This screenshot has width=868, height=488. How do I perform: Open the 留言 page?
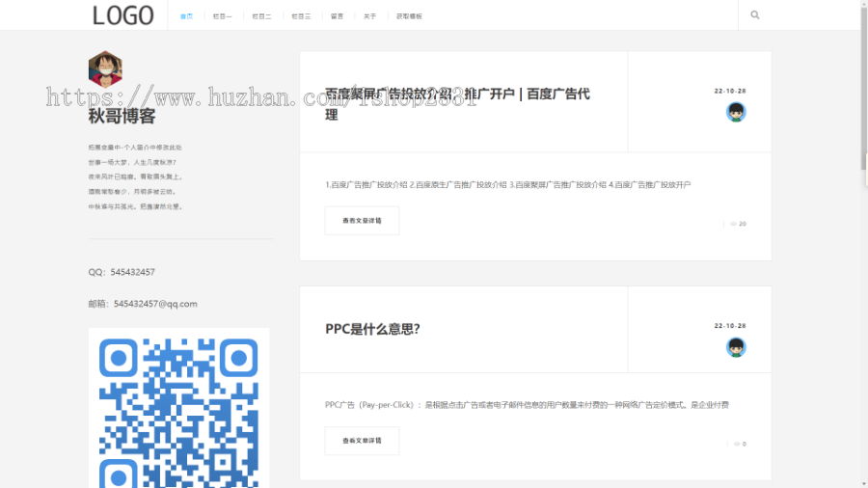click(x=338, y=16)
